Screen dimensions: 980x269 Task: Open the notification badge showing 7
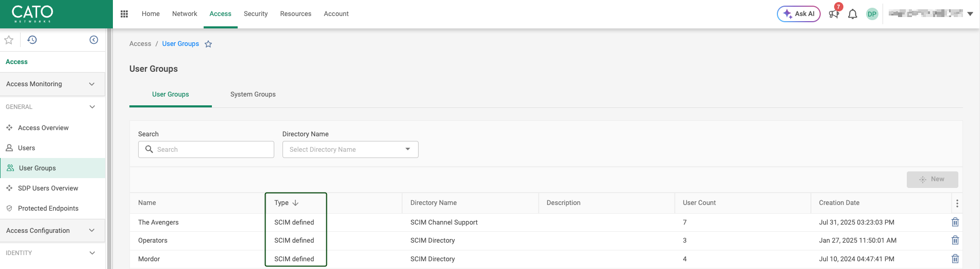click(839, 7)
